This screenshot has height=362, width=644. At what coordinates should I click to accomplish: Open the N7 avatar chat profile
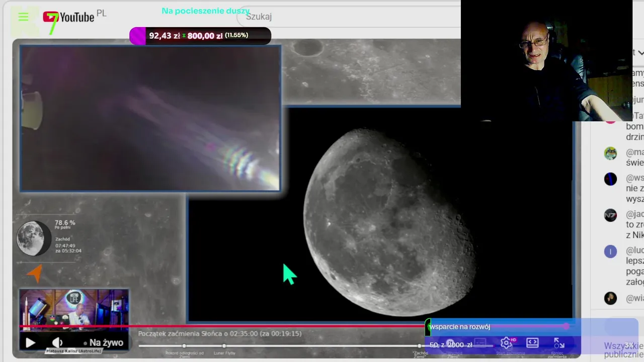pos(610,215)
